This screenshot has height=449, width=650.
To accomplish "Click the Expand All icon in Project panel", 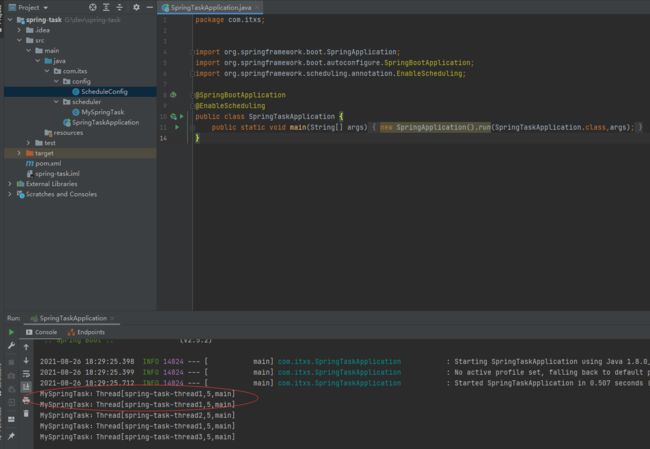I will pyautogui.click(x=106, y=7).
